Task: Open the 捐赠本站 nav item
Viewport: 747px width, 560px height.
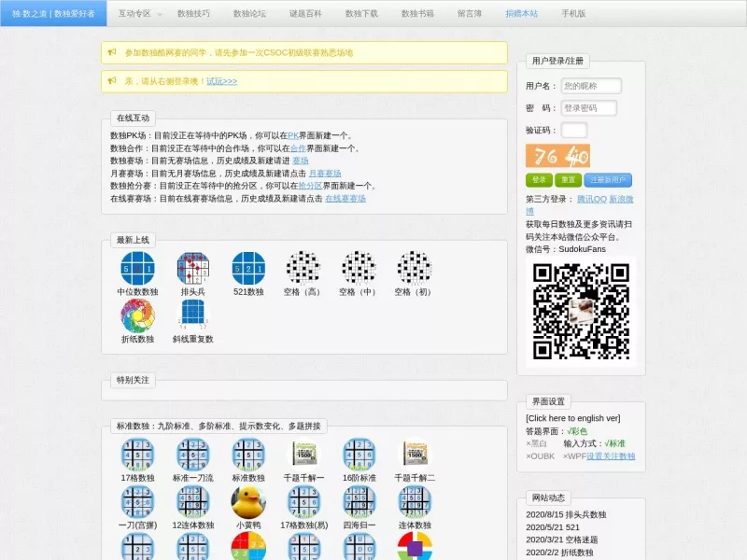Action: coord(521,13)
